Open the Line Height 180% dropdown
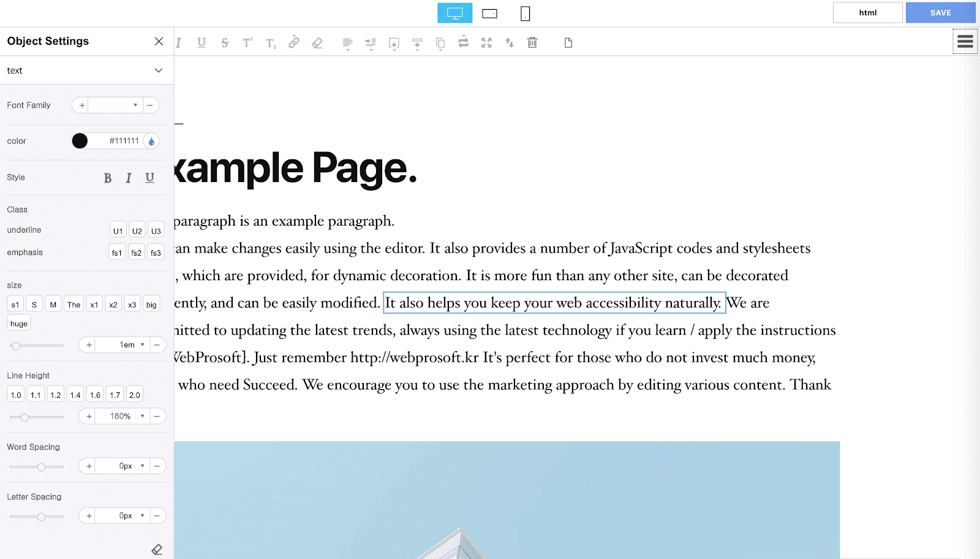Viewport: 980px width, 559px height. 121,416
